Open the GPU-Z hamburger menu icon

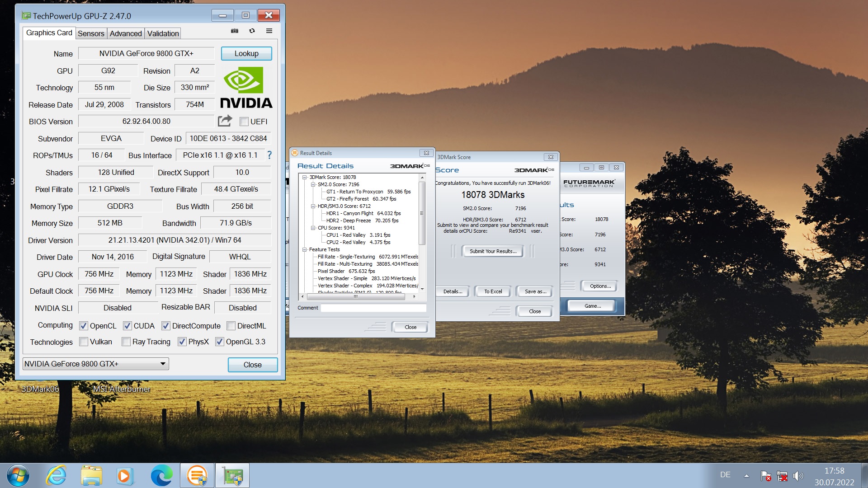(x=269, y=31)
